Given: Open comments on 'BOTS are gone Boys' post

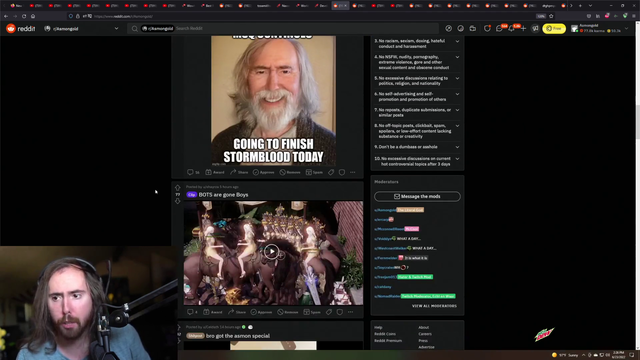Looking at the screenshot, I should pos(192,312).
